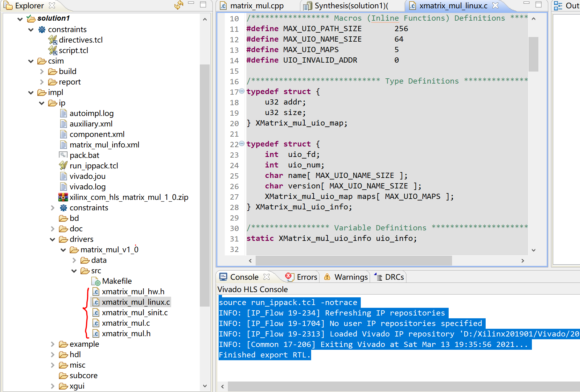Maximize the editor area
The image size is (580, 392).
538,5
